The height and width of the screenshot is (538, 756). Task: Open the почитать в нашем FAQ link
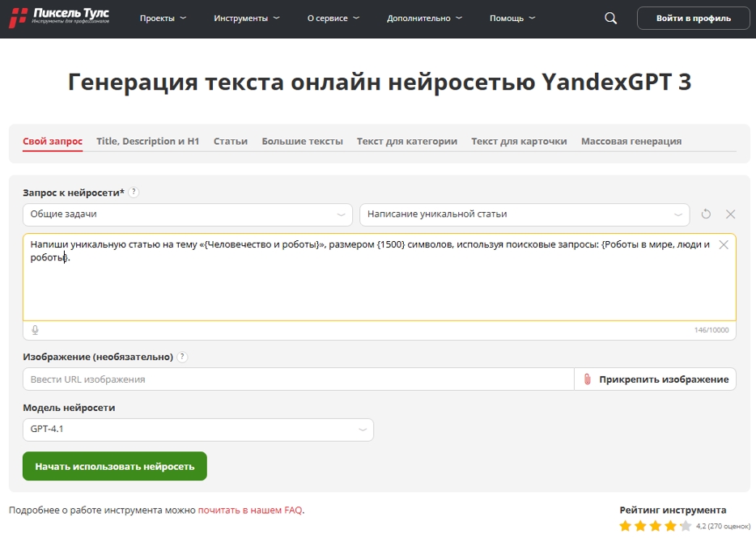pyautogui.click(x=250, y=510)
